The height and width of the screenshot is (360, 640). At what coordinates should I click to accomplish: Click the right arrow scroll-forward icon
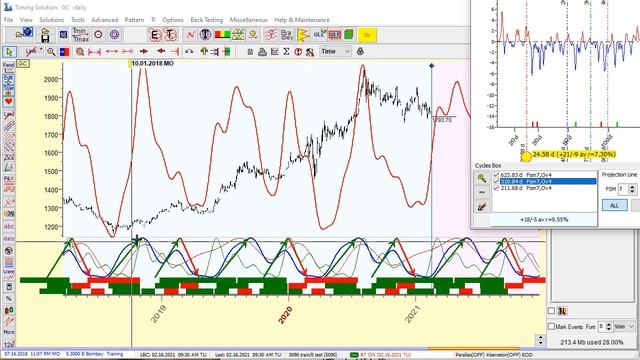tap(144, 51)
